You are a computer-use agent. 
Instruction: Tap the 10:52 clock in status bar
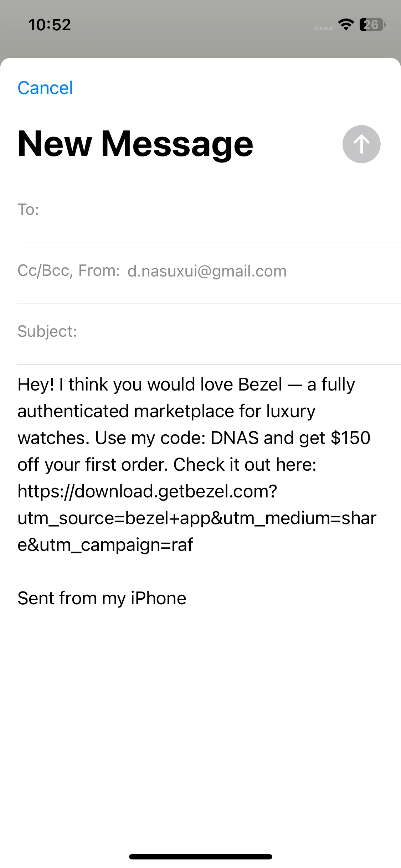(x=50, y=25)
